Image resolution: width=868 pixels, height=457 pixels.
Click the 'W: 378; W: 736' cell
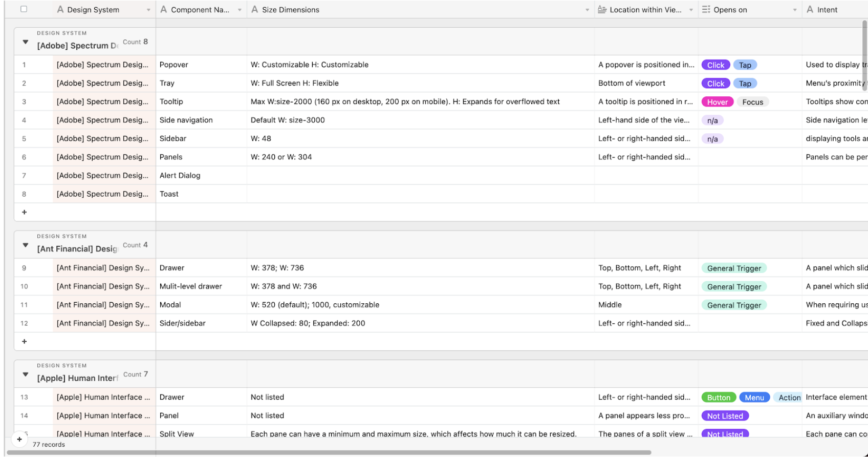click(421, 267)
